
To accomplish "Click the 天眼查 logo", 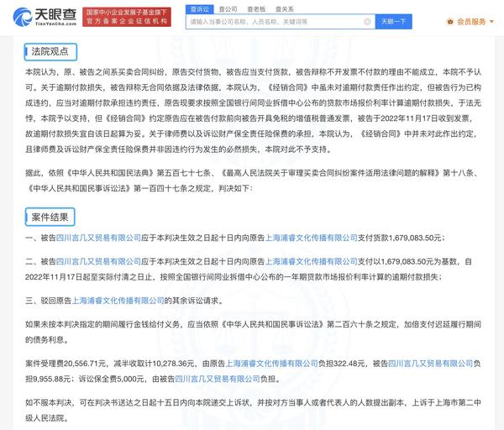I will pos(45,17).
